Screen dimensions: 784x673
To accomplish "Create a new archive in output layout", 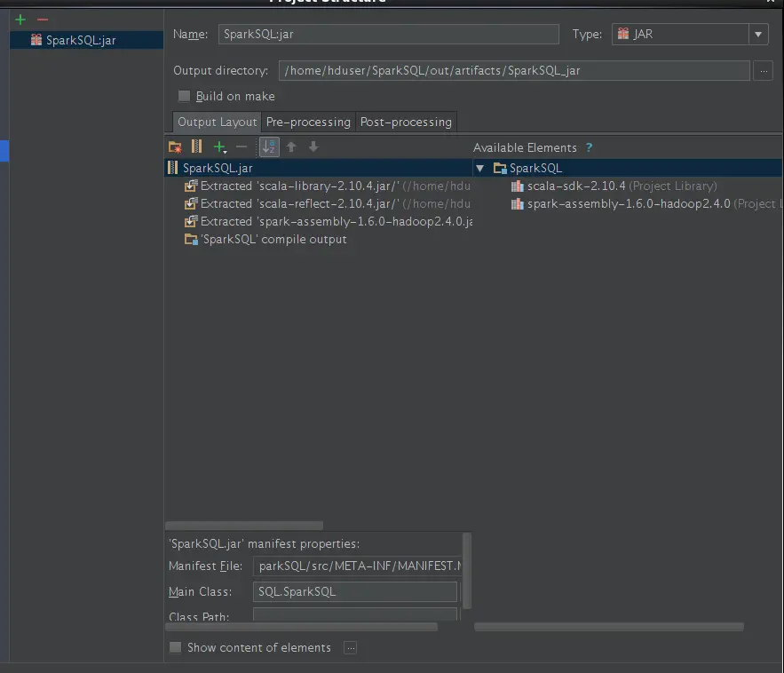I will (197, 146).
